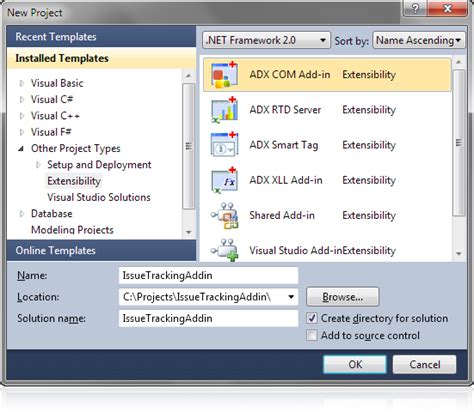
Task: Choose the ADX RTD Server template icon
Action: tap(224, 110)
